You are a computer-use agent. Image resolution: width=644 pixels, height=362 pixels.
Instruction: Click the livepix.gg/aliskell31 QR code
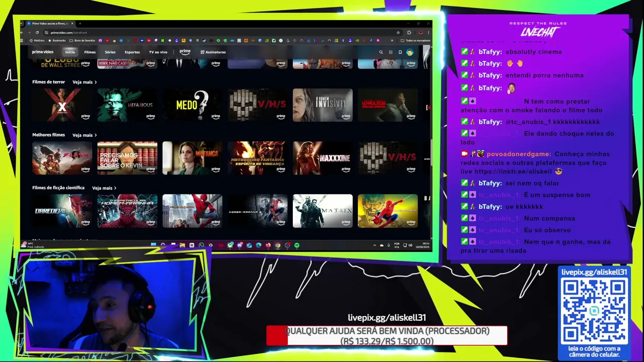pos(594,312)
